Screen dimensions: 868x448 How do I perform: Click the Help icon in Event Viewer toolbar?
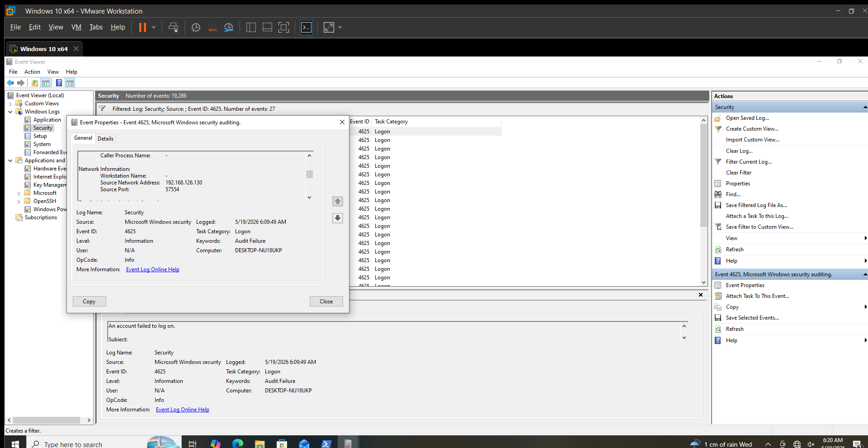tap(59, 83)
